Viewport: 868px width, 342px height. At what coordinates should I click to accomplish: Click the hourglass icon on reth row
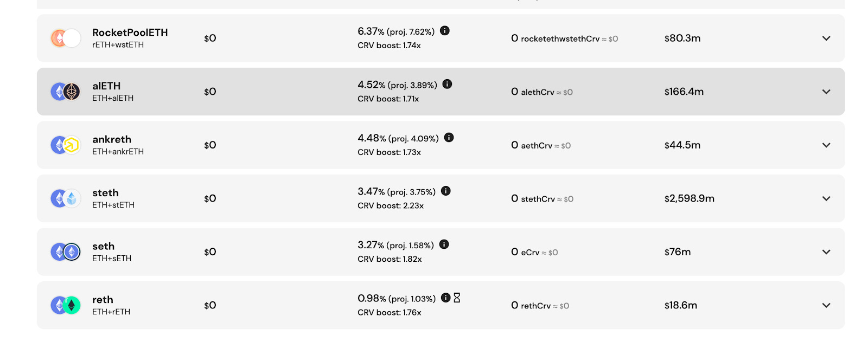(457, 298)
